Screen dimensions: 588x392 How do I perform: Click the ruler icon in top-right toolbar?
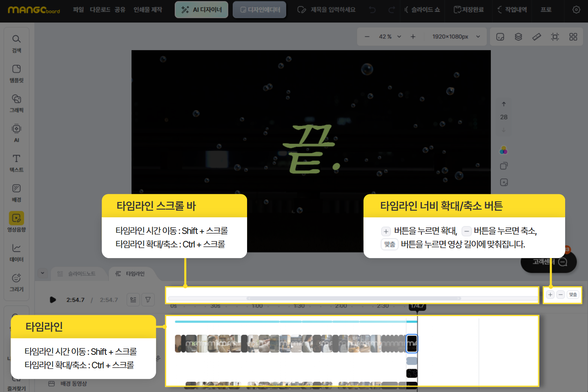[x=537, y=37]
